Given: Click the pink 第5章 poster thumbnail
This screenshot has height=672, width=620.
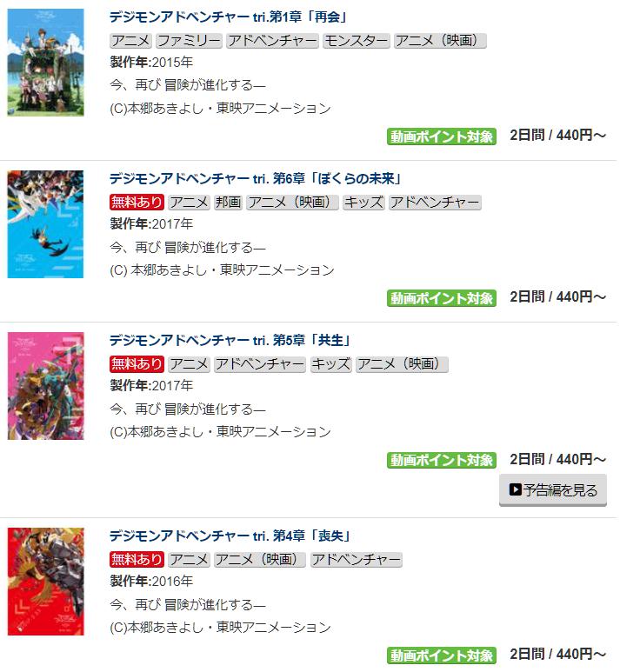Looking at the screenshot, I should tap(45, 386).
